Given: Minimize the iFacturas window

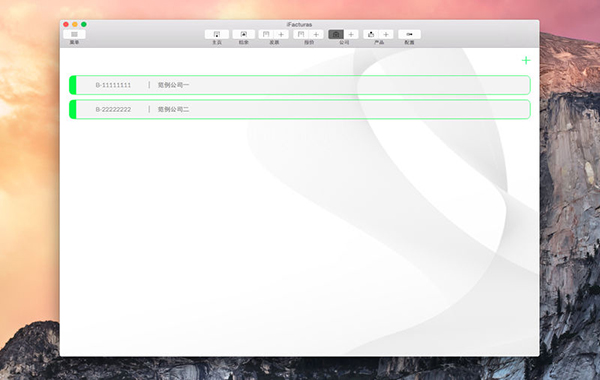Looking at the screenshot, I should coord(75,24).
